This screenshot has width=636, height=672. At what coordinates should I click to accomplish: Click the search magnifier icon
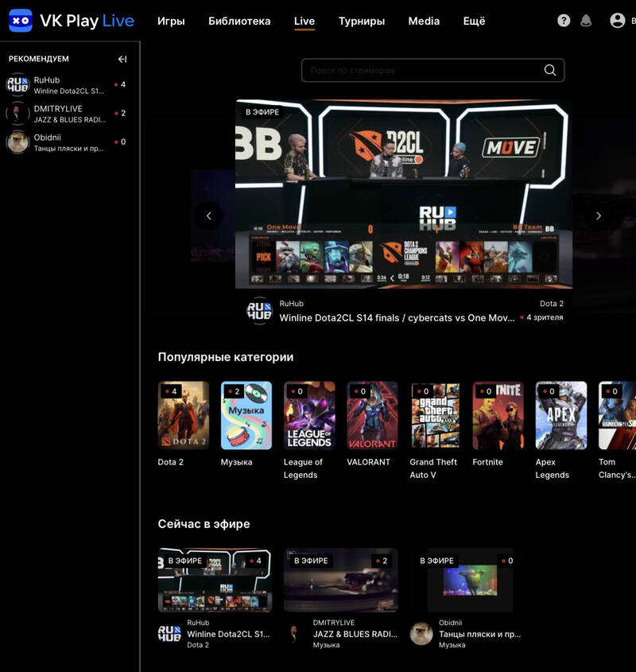coord(550,70)
